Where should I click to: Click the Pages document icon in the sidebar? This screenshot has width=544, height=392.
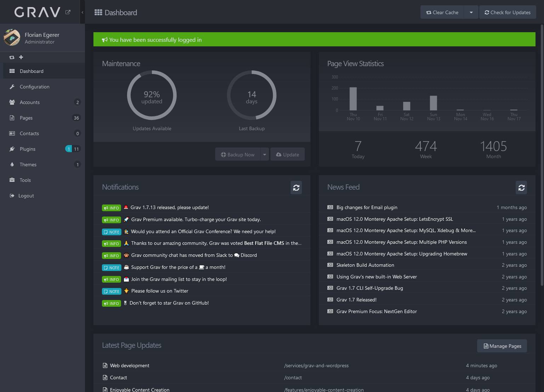[12, 118]
